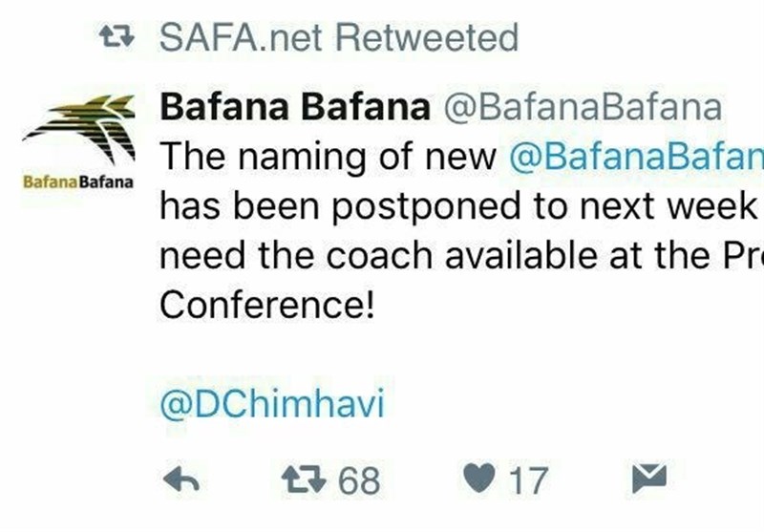764x532 pixels.
Task: Open the blue @BafanaBafan mention in tweet
Action: point(636,156)
